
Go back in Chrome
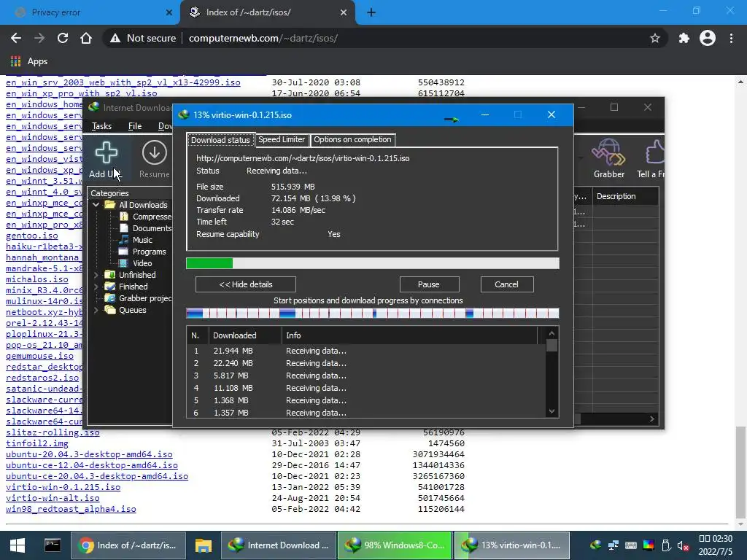pos(16,38)
